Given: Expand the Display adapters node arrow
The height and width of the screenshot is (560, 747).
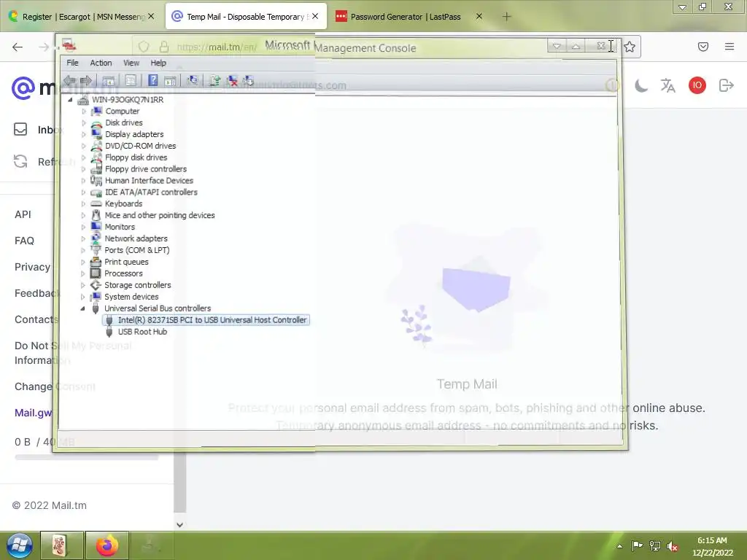Looking at the screenshot, I should (84, 135).
